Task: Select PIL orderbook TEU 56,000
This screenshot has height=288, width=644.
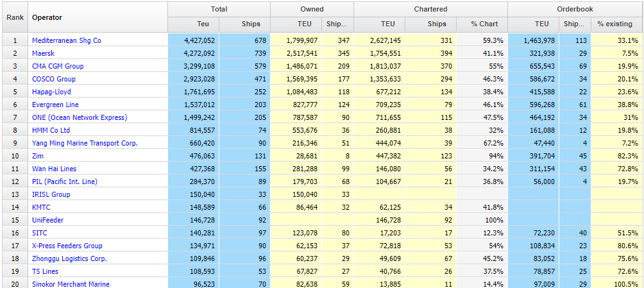Action: 534,181
